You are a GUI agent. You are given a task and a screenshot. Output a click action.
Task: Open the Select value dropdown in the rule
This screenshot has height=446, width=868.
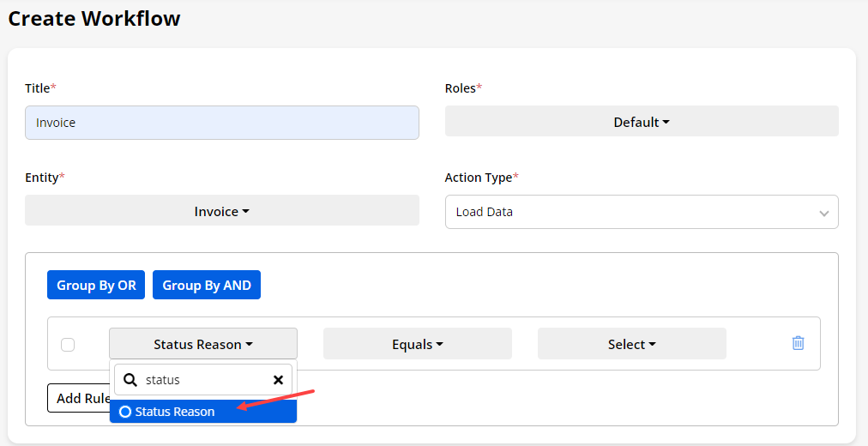[631, 344]
